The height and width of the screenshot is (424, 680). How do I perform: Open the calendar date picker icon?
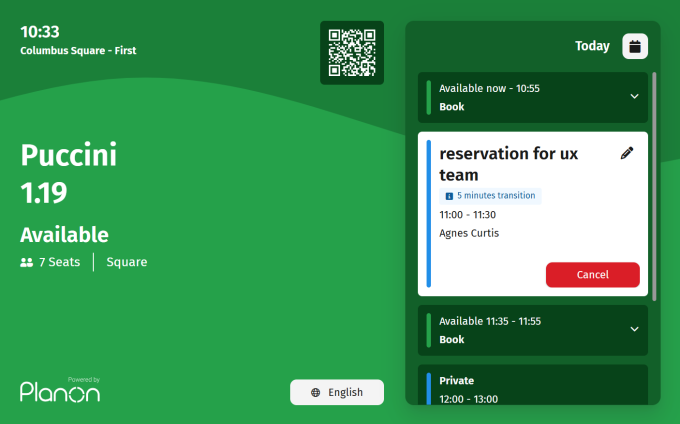click(x=635, y=46)
